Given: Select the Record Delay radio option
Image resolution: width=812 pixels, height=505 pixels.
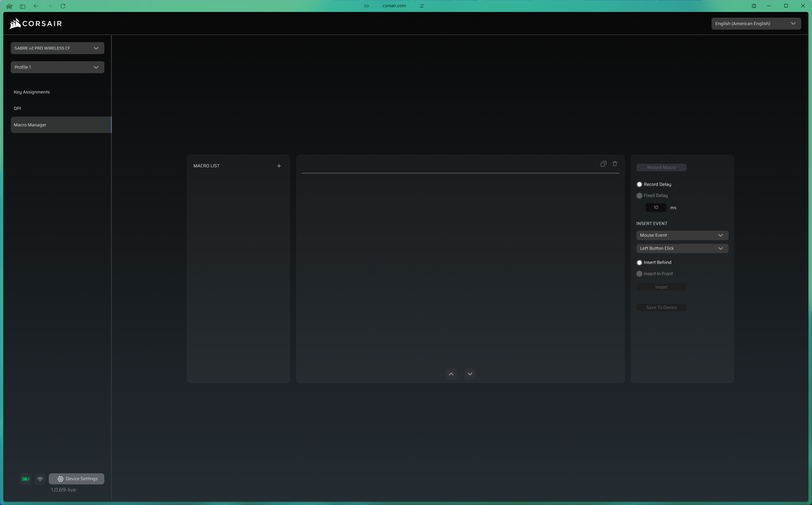Looking at the screenshot, I should tap(639, 184).
